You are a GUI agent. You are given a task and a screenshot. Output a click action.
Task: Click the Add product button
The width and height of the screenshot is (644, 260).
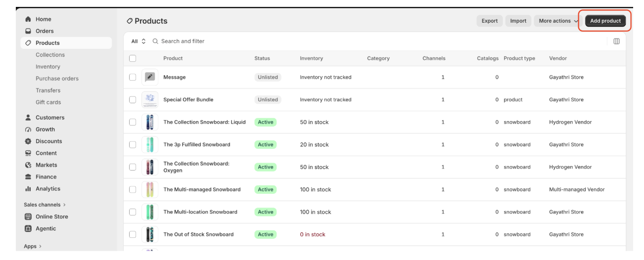[605, 21]
